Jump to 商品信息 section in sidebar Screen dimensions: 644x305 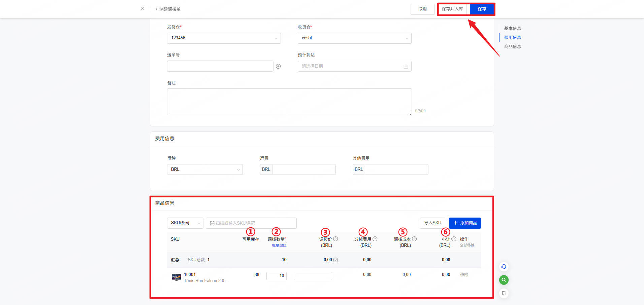(512, 47)
